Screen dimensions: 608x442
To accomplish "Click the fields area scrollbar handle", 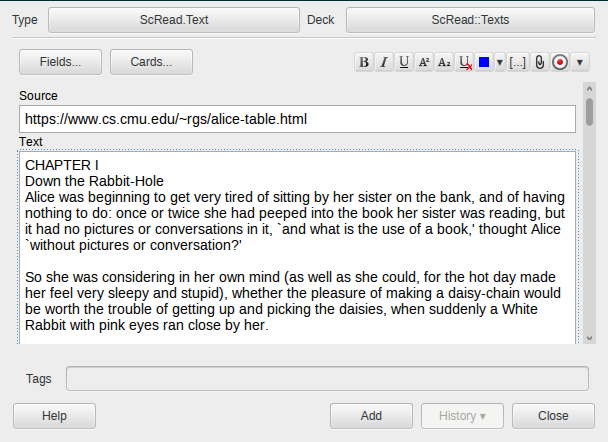I will 589,112.
